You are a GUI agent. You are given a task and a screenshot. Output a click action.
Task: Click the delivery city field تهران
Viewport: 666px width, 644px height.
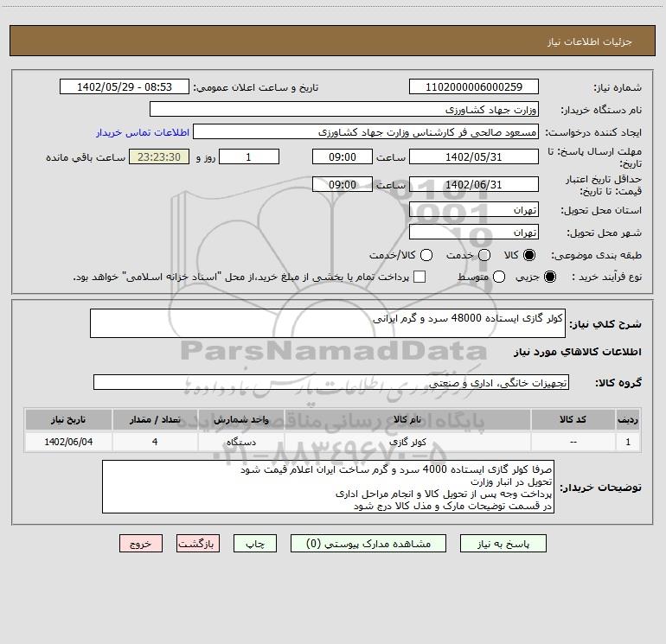pos(474,232)
